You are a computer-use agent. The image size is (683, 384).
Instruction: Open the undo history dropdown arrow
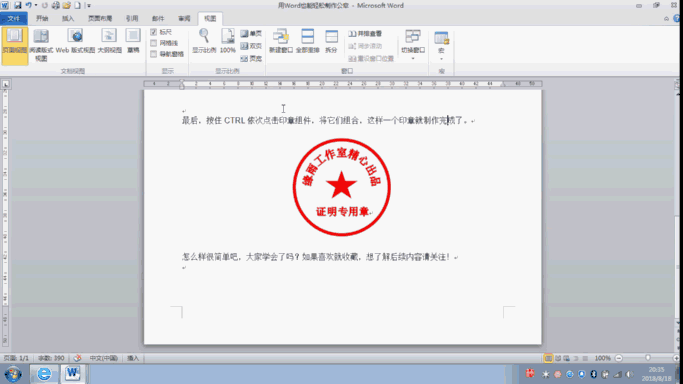click(36, 5)
